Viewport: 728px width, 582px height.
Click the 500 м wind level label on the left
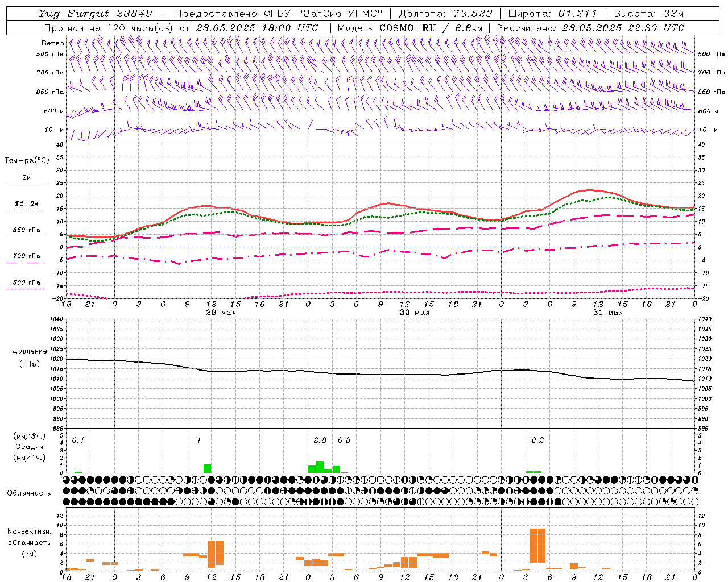pos(54,111)
